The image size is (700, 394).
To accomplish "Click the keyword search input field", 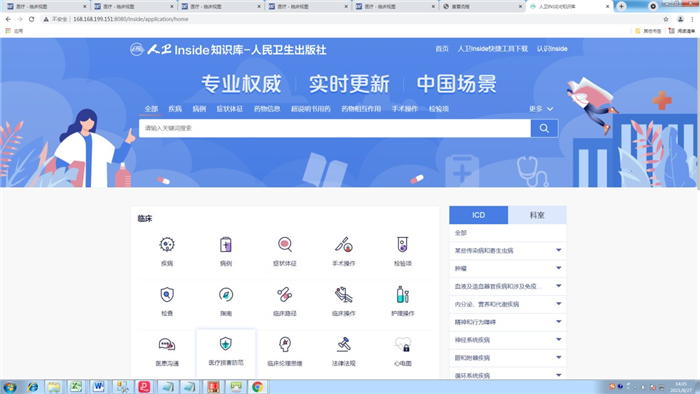I will [x=335, y=129].
